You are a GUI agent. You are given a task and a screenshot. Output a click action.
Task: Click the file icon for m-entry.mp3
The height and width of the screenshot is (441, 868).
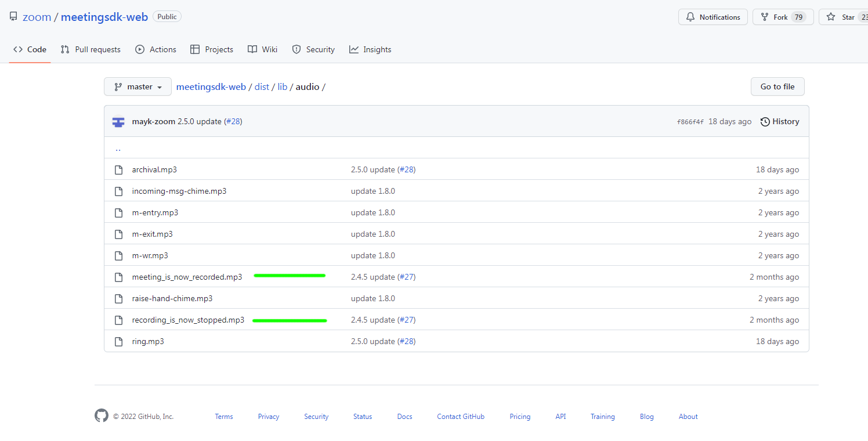[119, 213]
